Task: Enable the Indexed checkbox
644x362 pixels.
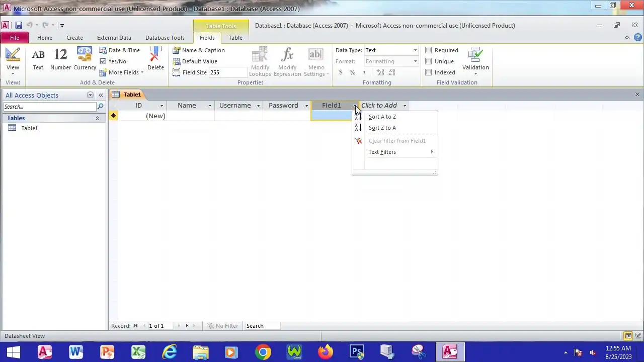Action: point(429,72)
